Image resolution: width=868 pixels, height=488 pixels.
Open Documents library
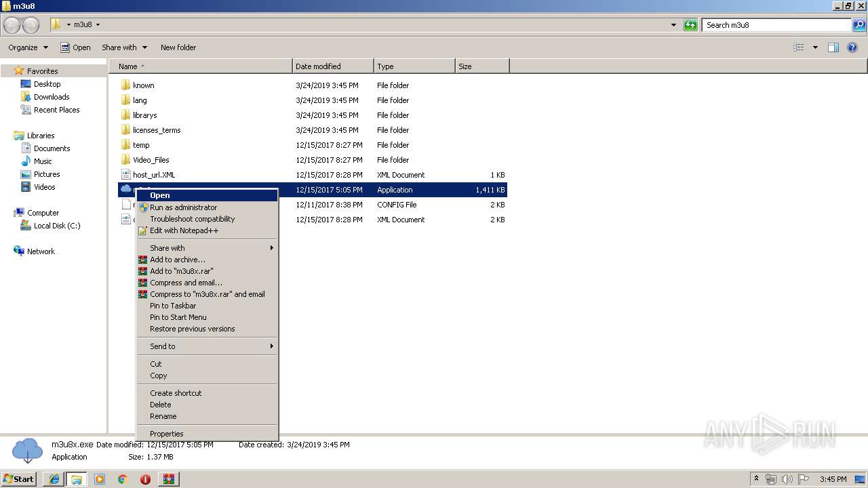pyautogui.click(x=52, y=148)
